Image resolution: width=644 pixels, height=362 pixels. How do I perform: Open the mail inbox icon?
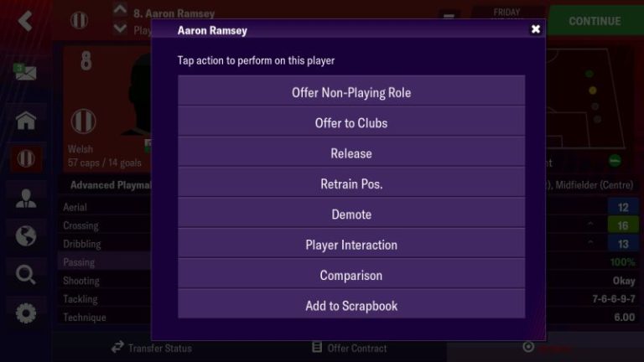25,72
